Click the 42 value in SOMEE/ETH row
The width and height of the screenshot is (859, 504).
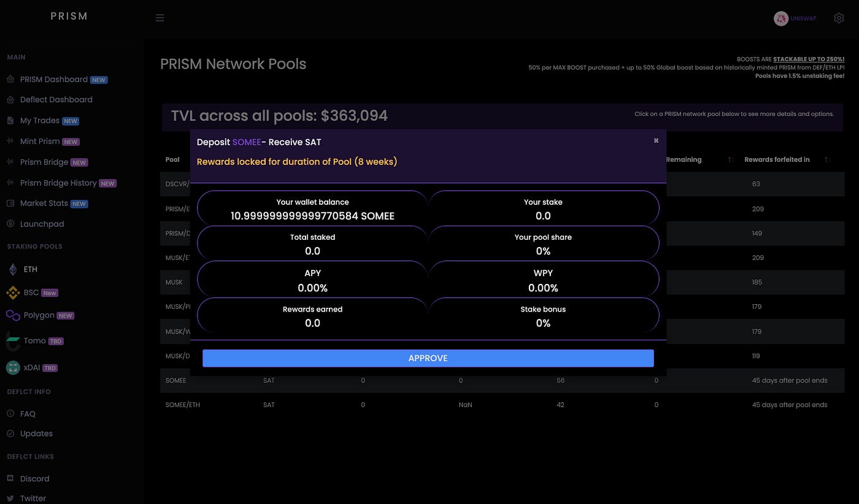point(560,405)
